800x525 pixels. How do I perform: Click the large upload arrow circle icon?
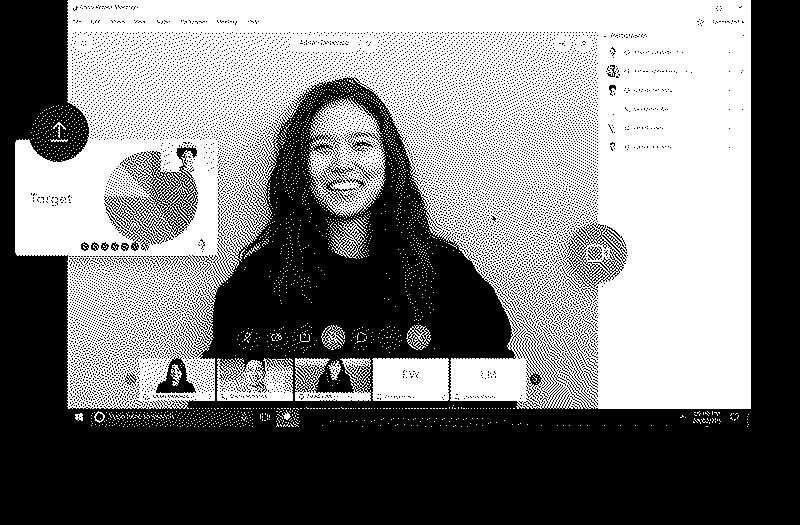pyautogui.click(x=59, y=131)
